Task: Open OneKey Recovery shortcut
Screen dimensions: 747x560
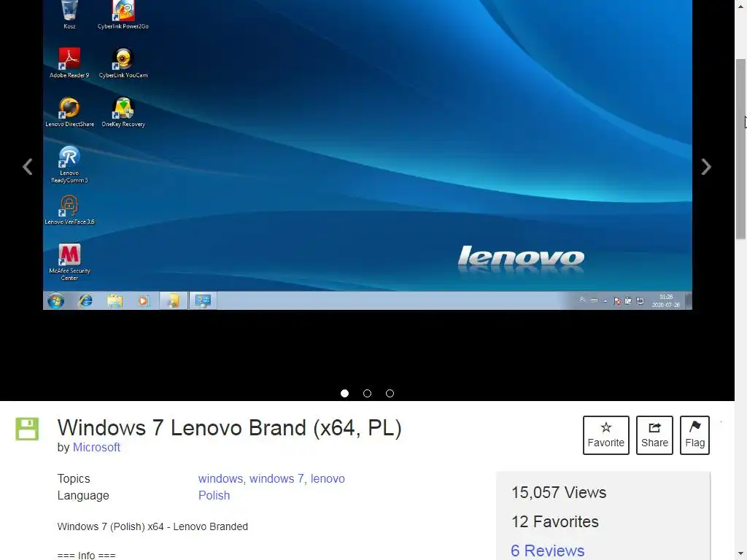Action: click(x=123, y=112)
